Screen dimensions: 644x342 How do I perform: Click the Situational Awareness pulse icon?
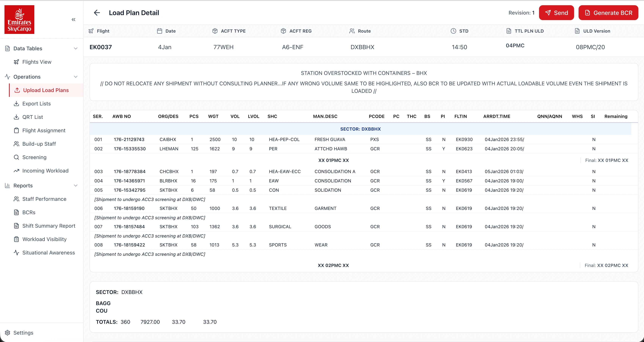[x=16, y=253]
